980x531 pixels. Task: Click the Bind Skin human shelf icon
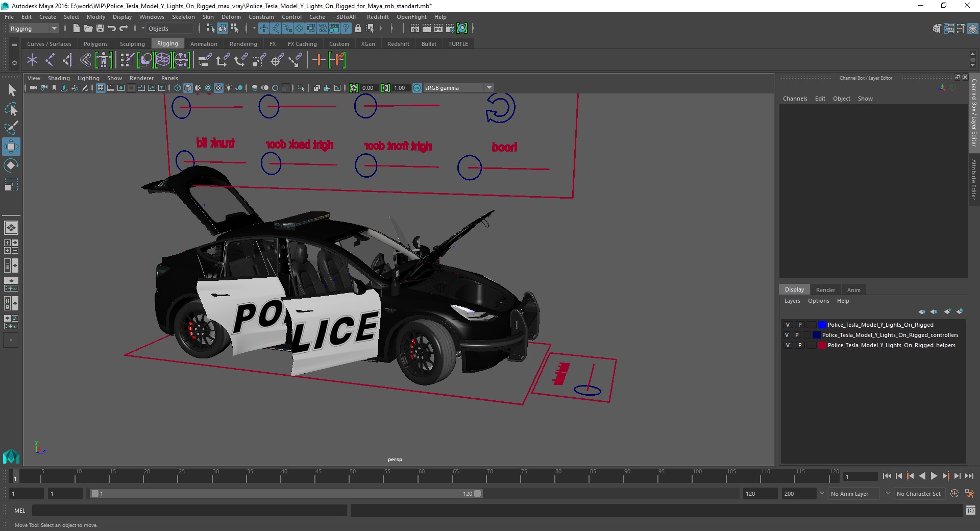[x=104, y=60]
